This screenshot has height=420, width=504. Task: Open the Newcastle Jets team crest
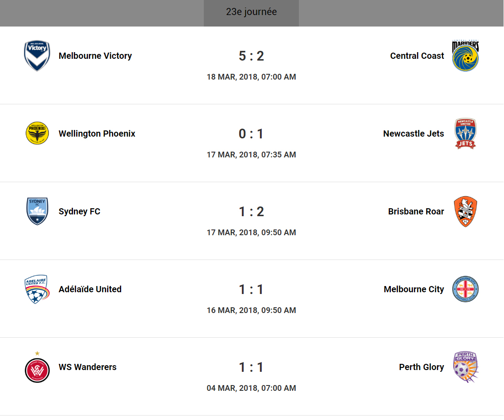(466, 134)
